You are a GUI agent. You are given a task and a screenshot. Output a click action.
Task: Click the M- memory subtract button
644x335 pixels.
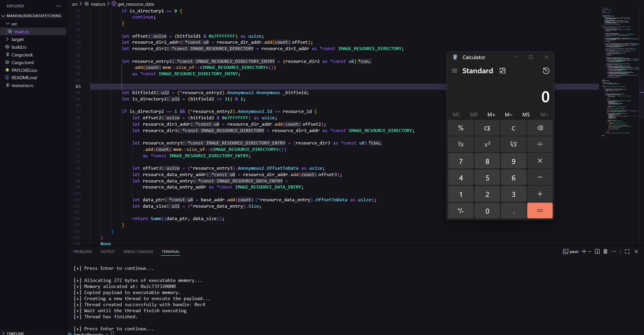509,115
